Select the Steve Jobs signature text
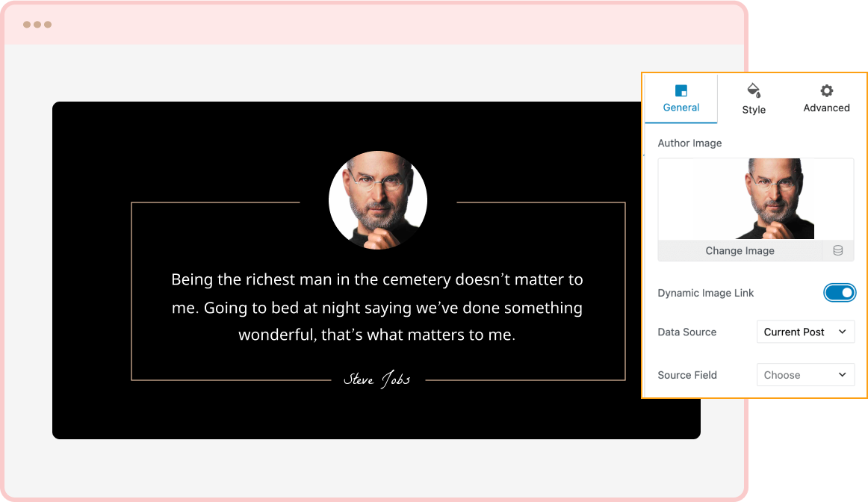The image size is (868, 502). coord(377,379)
